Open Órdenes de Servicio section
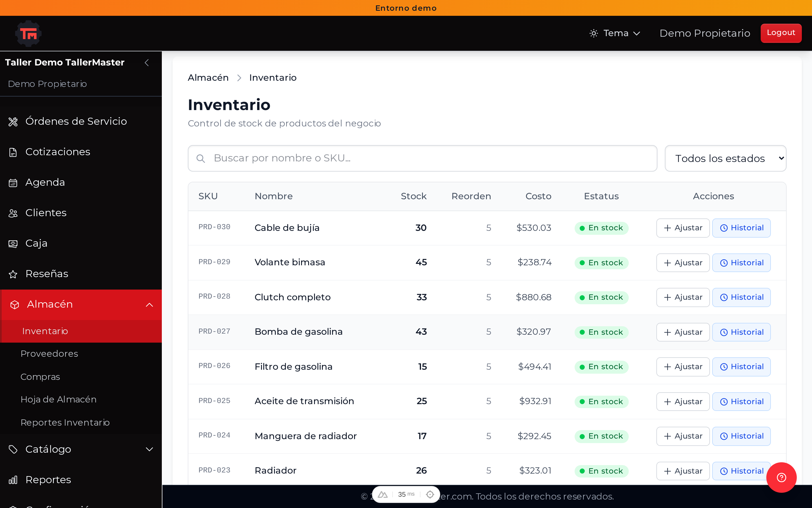This screenshot has width=812, height=508. pyautogui.click(x=81, y=121)
